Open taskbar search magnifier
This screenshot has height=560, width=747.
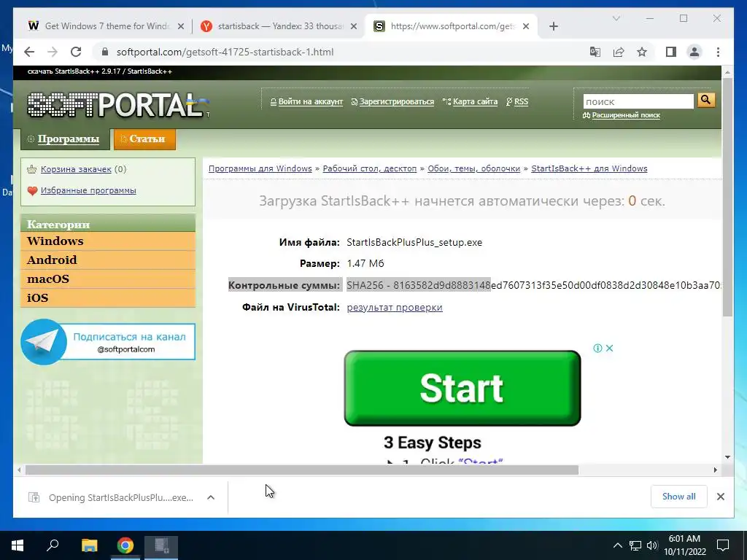click(x=53, y=545)
